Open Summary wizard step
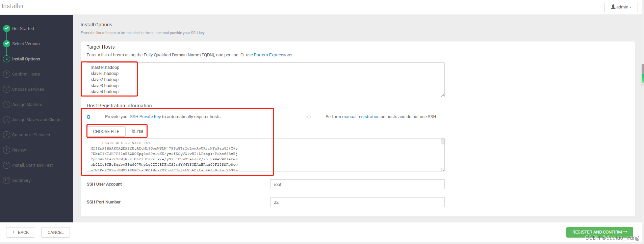 [21, 181]
